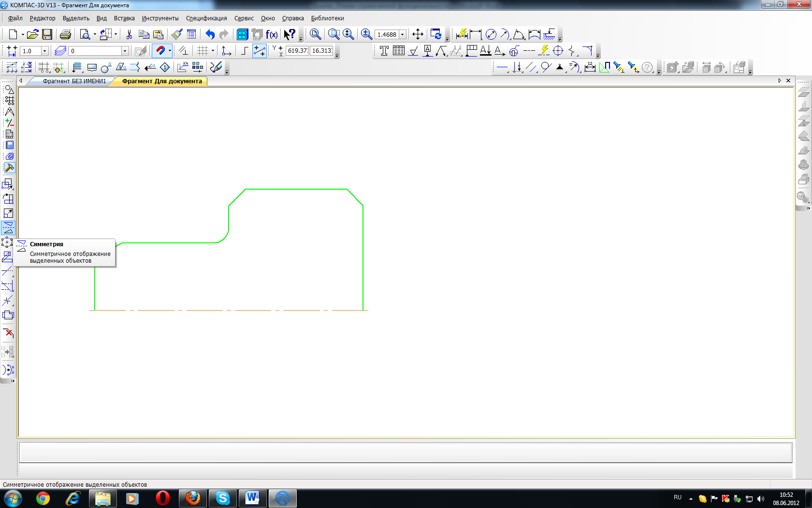
Task: Toggle the snaps magnet button
Action: (160, 51)
